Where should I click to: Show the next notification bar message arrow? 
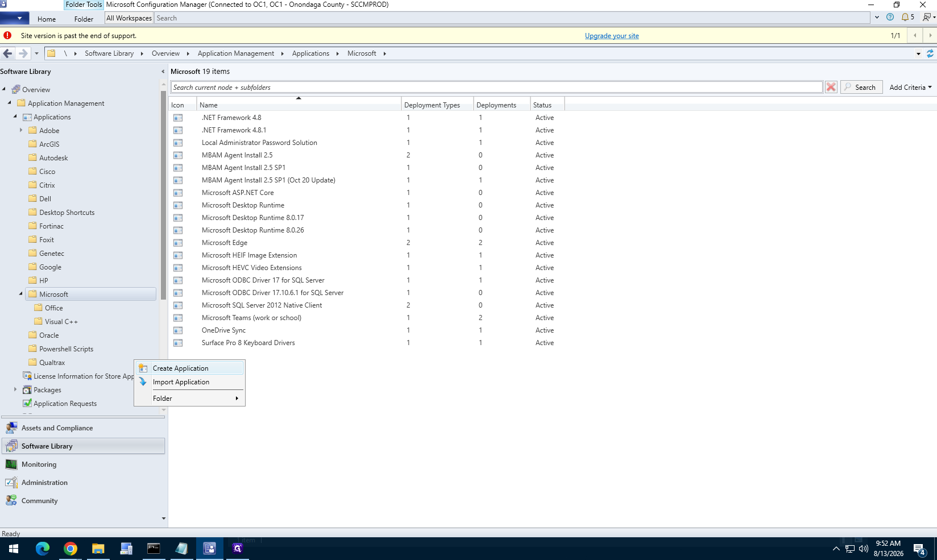[x=930, y=35]
